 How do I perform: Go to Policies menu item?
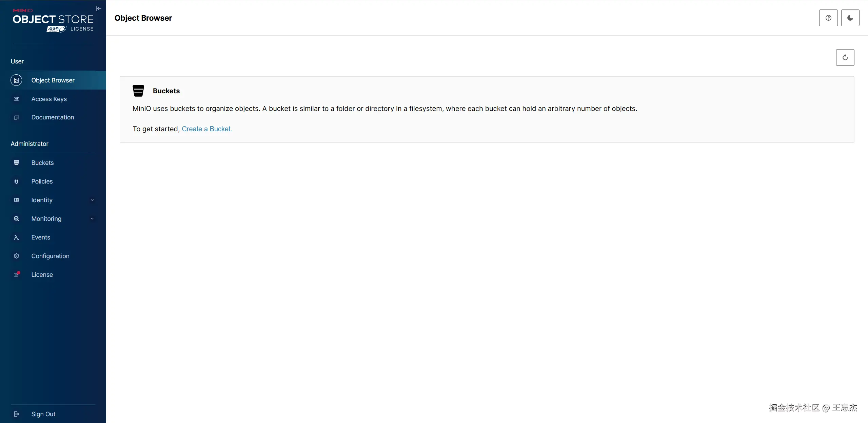point(42,181)
